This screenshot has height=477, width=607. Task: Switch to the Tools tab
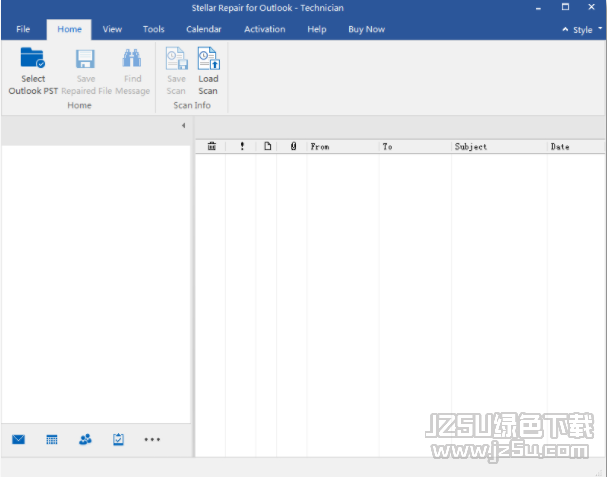click(x=154, y=29)
